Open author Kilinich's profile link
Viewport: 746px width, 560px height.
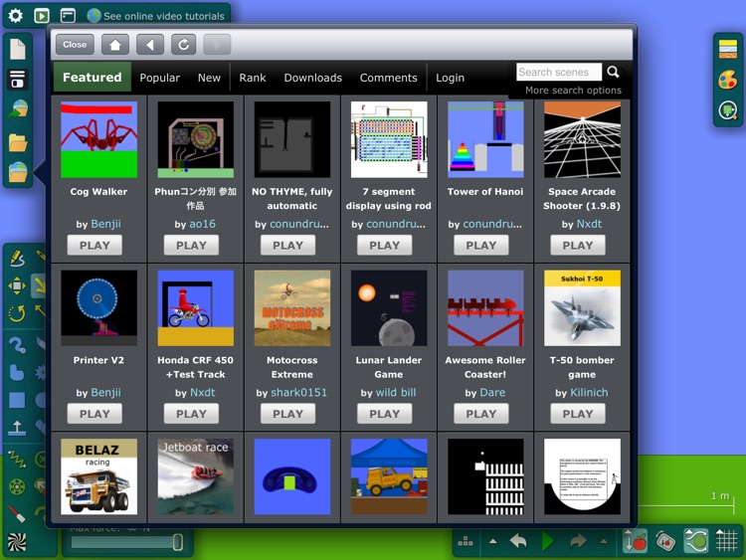(589, 393)
